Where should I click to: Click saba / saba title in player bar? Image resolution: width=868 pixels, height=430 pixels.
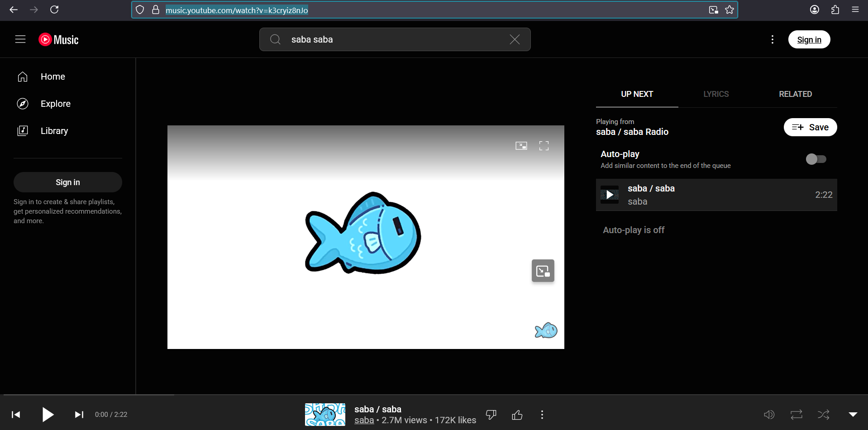coord(378,409)
